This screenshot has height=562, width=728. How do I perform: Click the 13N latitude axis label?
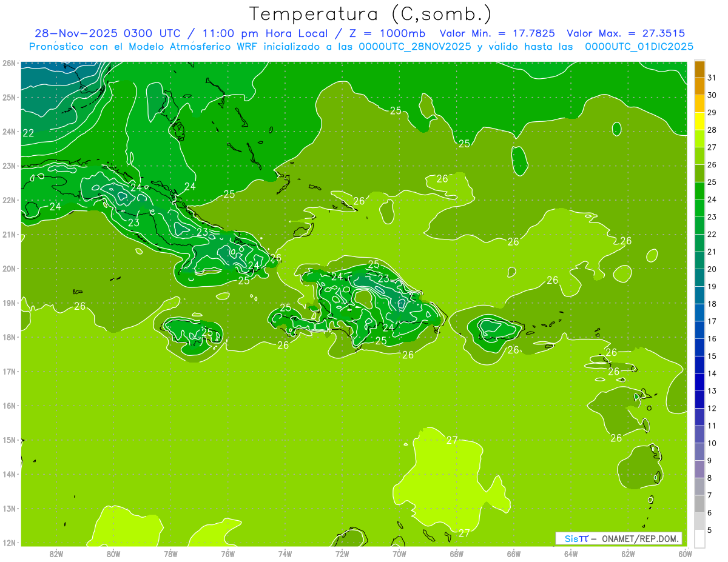(8, 508)
